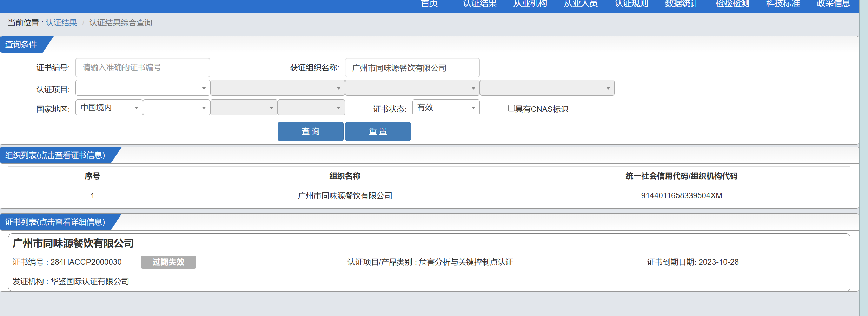Open the third 国家地区 dropdown
Image resolution: width=868 pixels, height=316 pixels.
pos(244,108)
